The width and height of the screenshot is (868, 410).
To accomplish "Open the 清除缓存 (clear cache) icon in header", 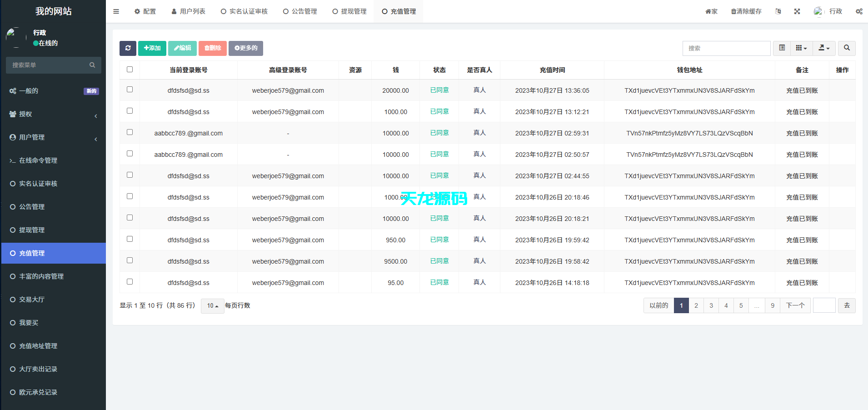I will coord(746,11).
